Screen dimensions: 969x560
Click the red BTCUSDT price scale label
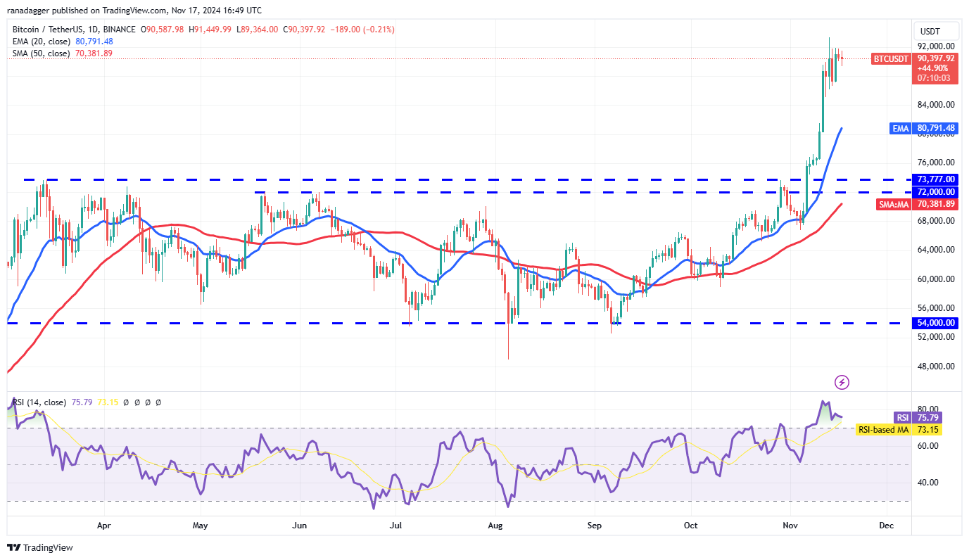891,59
